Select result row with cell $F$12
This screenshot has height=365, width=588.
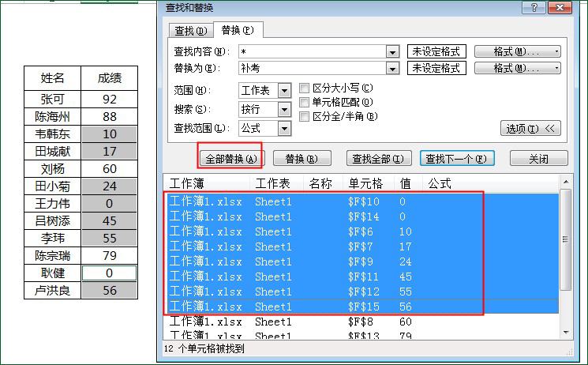point(361,292)
